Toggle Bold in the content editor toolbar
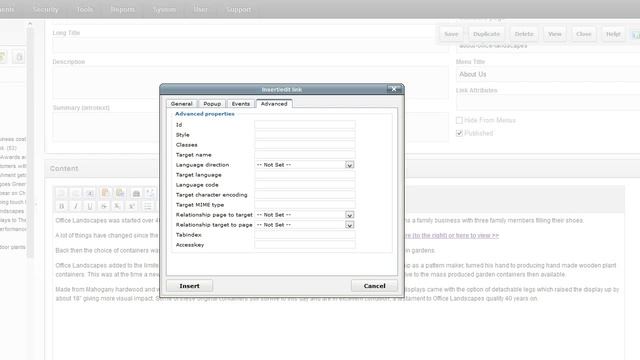640x360 pixels. tap(62, 206)
